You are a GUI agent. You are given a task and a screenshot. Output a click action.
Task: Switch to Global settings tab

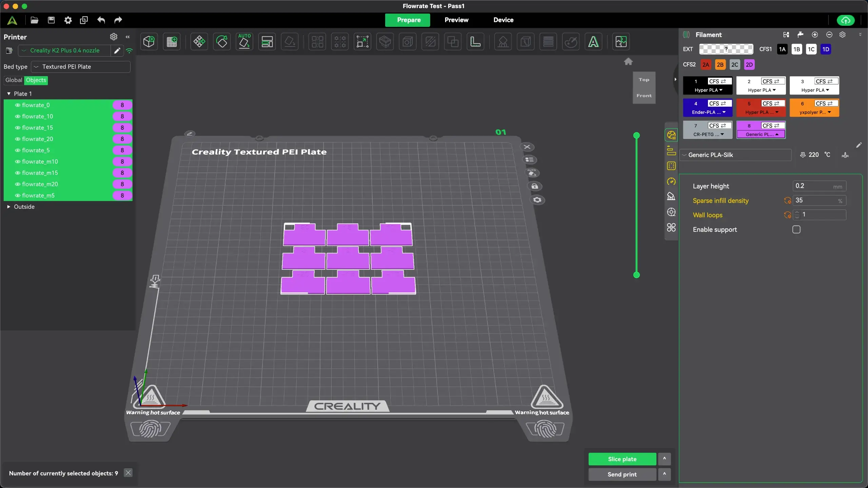point(14,80)
